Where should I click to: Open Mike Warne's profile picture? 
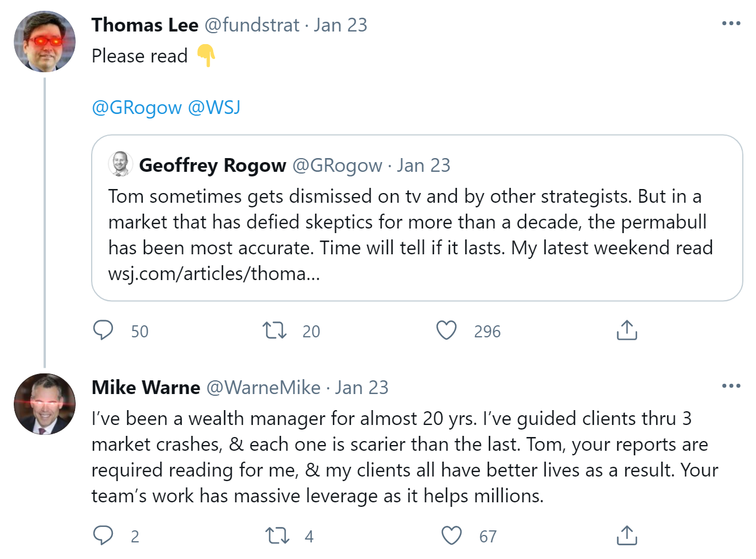click(45, 404)
